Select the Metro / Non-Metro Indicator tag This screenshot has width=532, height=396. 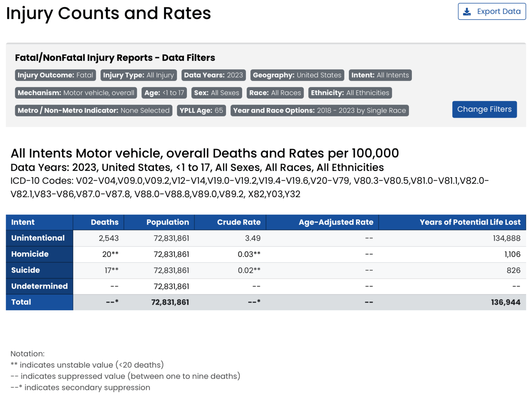pos(93,110)
